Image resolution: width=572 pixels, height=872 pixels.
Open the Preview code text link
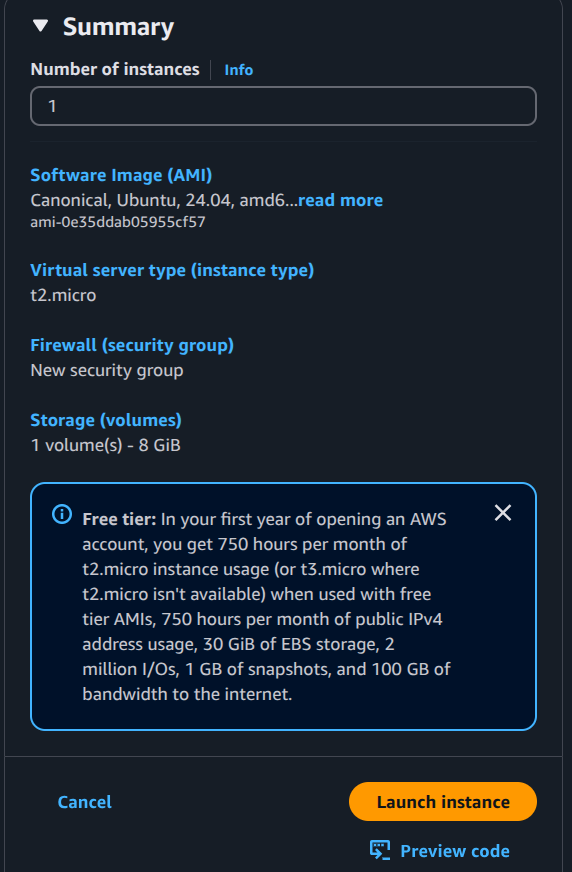pos(455,851)
